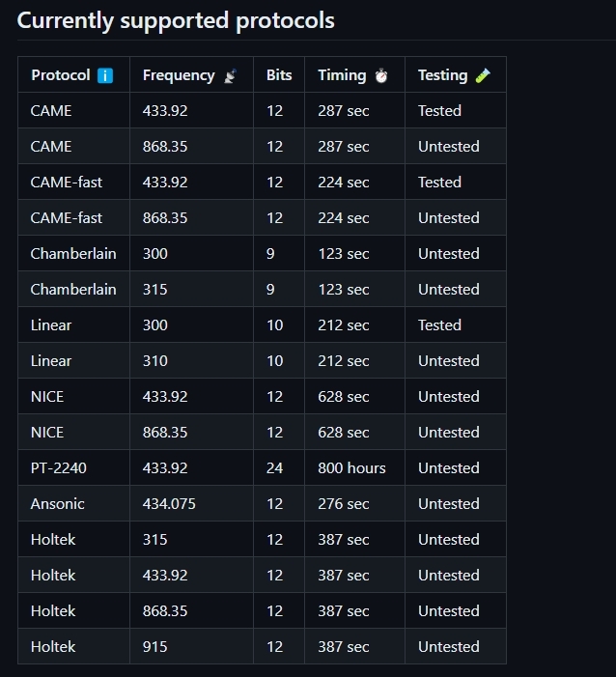The height and width of the screenshot is (677, 616).
Task: Click the Holtek 915 frequency cell
Action: [x=192, y=646]
